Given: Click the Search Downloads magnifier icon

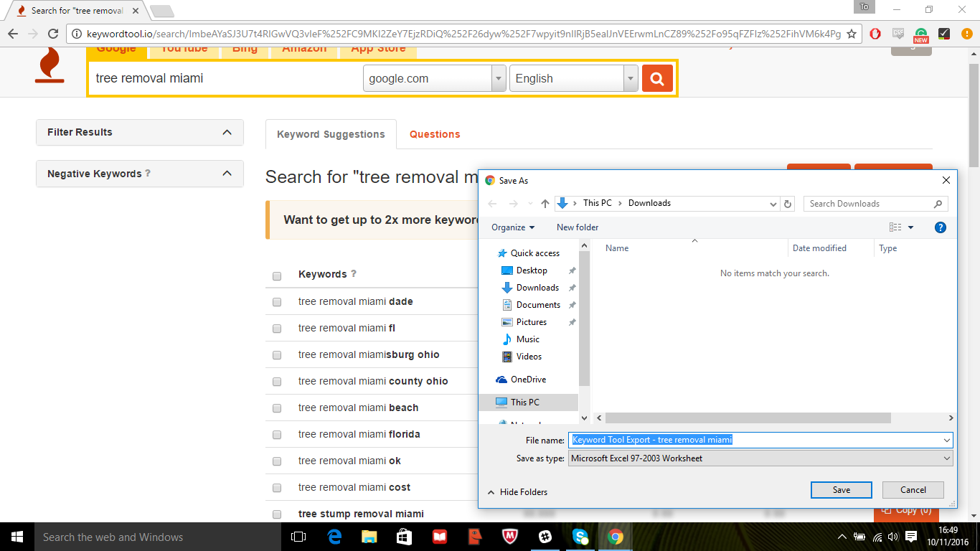Looking at the screenshot, I should [938, 204].
